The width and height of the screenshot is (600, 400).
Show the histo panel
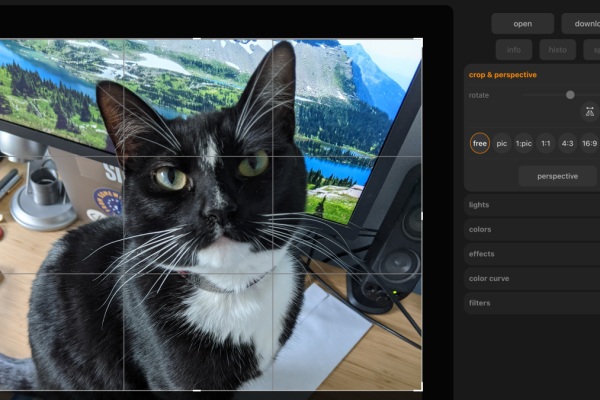pos(557,50)
